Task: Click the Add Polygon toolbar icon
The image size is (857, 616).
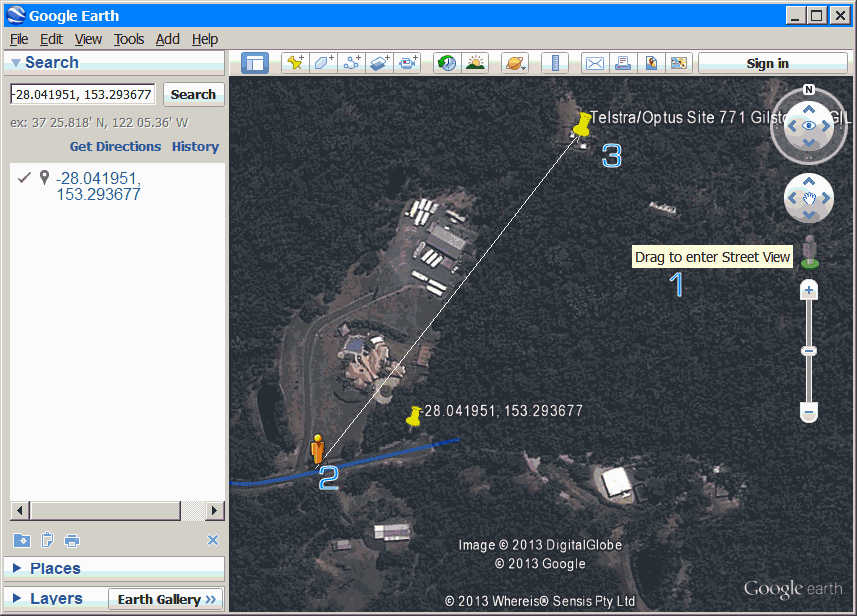Action: pyautogui.click(x=323, y=63)
